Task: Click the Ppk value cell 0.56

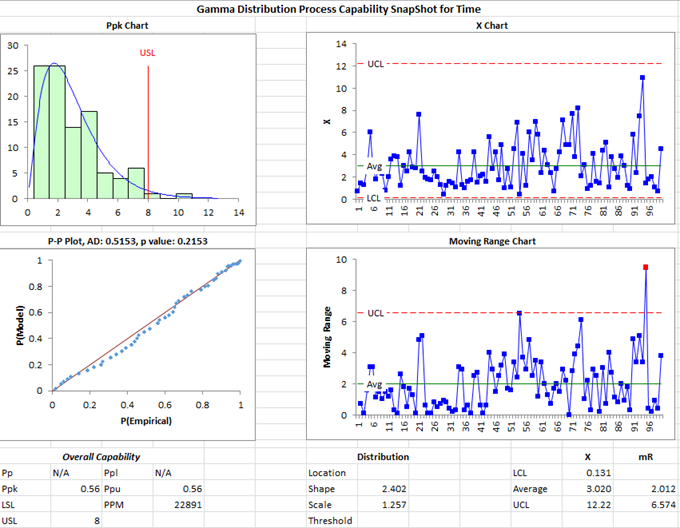Action: pyautogui.click(x=76, y=489)
